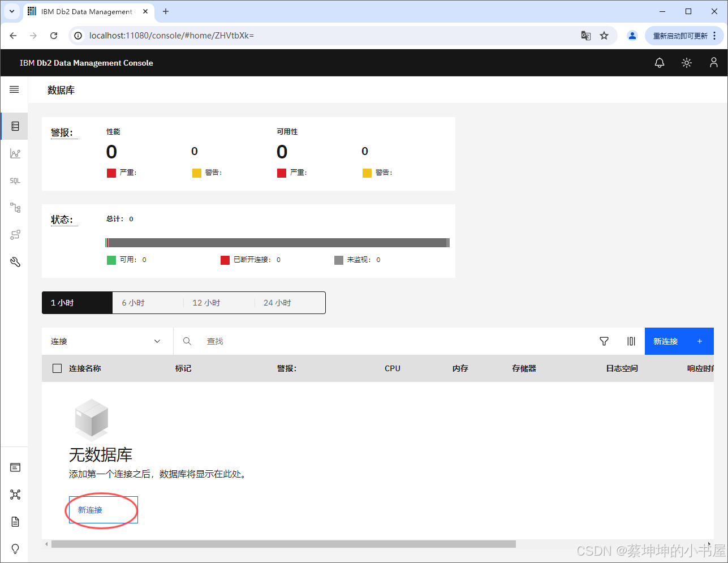The height and width of the screenshot is (563, 728).
Task: Click the circled 新连接 link
Action: click(89, 509)
